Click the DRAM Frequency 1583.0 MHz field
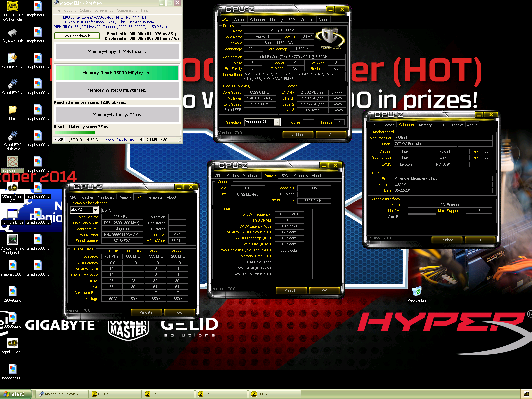The height and width of the screenshot is (399, 532). [289, 214]
